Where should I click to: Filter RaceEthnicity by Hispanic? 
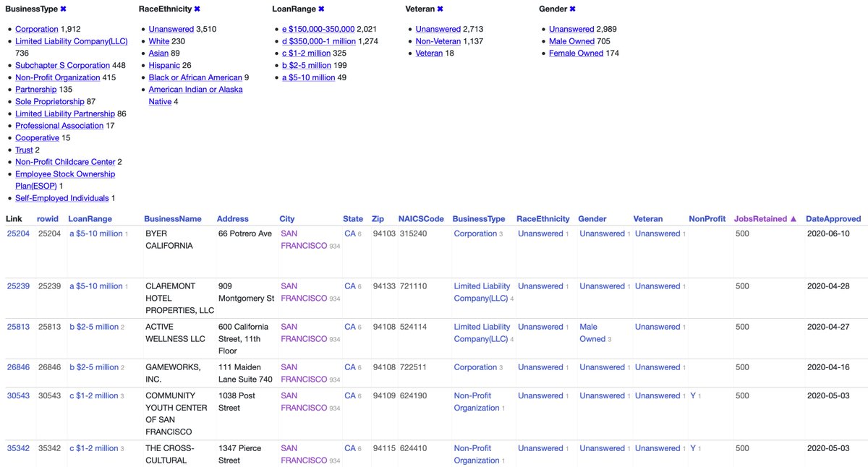pyautogui.click(x=165, y=65)
